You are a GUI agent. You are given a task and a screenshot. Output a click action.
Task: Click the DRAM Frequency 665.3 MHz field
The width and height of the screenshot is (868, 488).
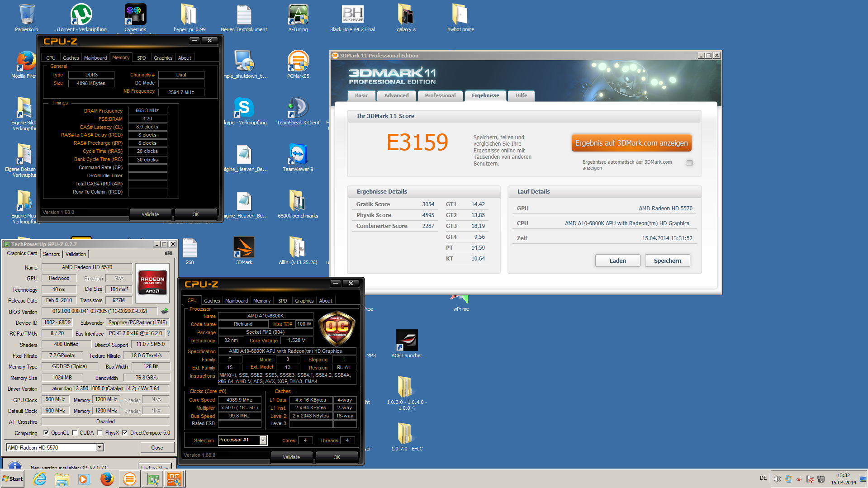point(147,110)
